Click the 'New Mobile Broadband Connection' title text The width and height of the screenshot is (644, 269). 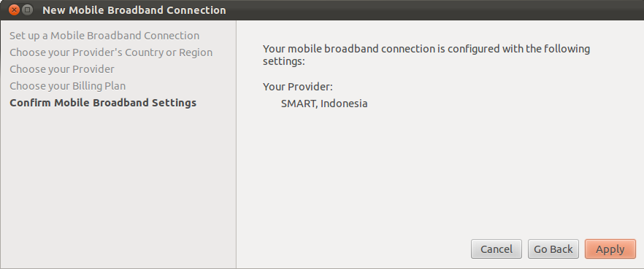(x=134, y=10)
